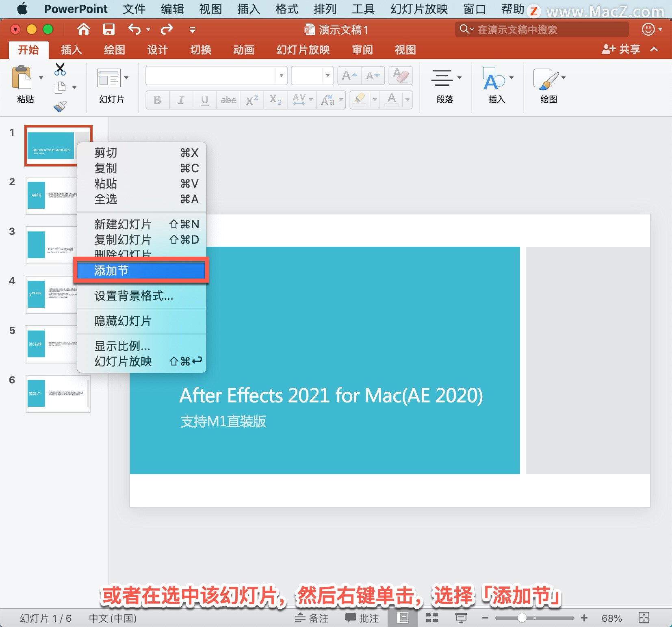672x627 pixels.
Task: Select slide 6 thumbnail
Action: click(58, 393)
